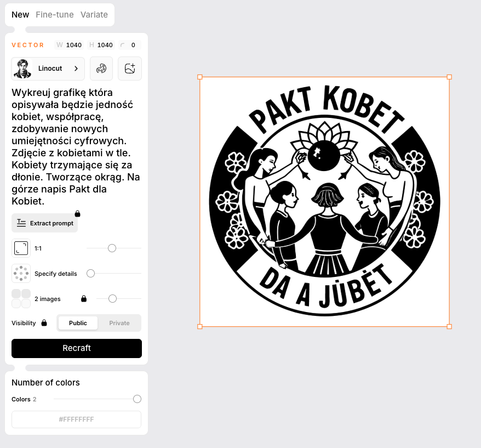481x448 pixels.
Task: Switch to the Fine-tune tab
Action: coord(55,15)
